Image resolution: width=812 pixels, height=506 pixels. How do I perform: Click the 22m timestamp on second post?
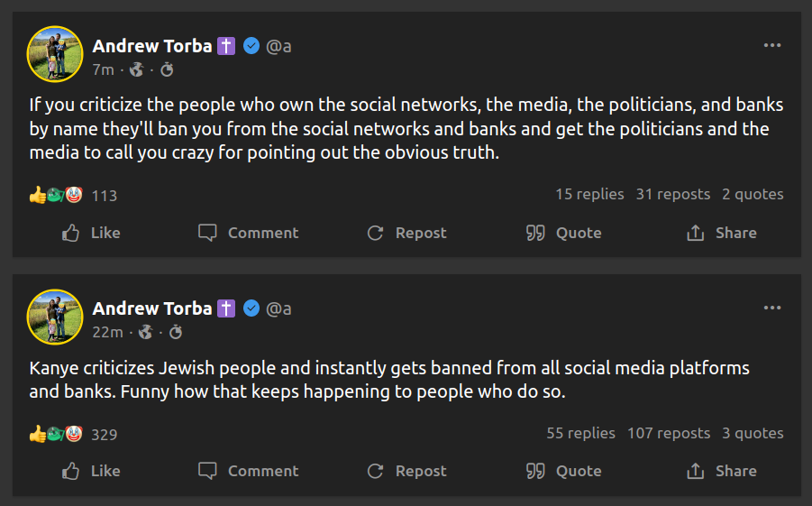pos(107,332)
